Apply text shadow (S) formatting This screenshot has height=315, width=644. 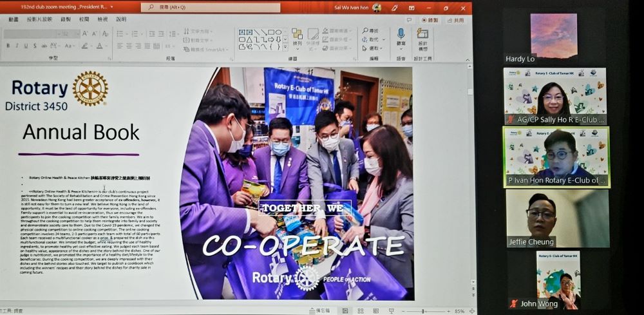point(35,46)
